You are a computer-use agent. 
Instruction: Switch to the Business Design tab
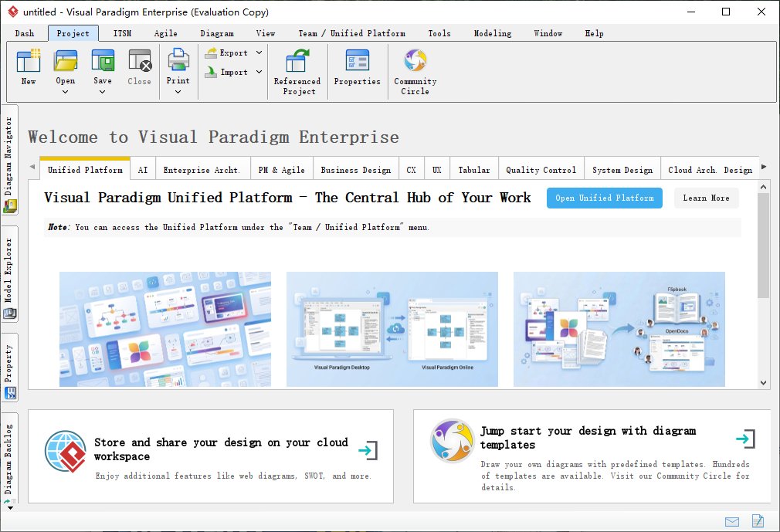coord(356,170)
